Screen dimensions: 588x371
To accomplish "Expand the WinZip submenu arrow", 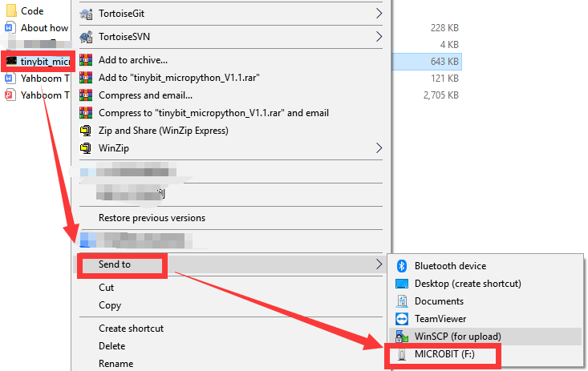I will point(379,148).
